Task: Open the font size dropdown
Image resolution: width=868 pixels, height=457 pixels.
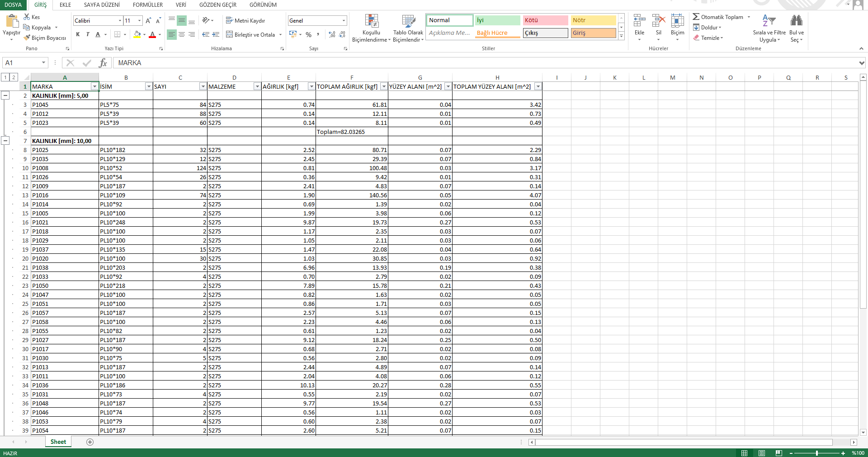Action: (x=140, y=20)
